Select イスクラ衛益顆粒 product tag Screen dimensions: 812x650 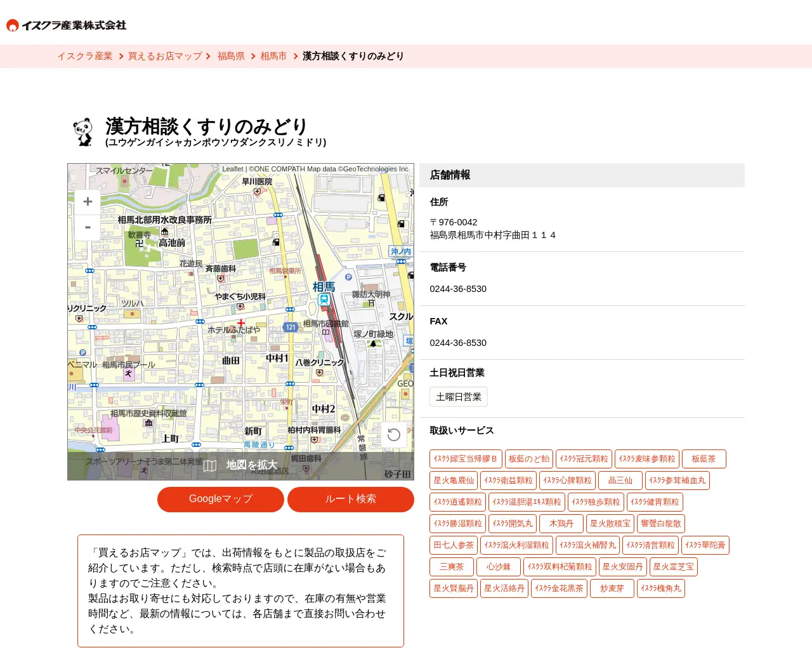click(508, 481)
